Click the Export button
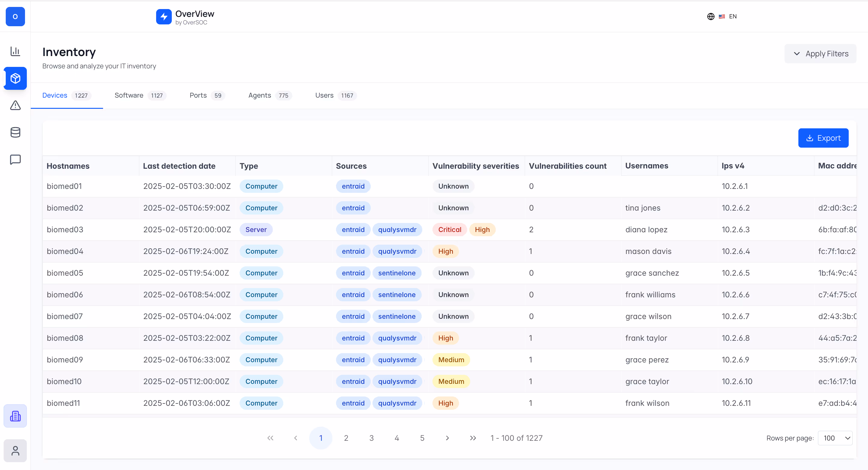This screenshot has height=470, width=868. pos(823,138)
